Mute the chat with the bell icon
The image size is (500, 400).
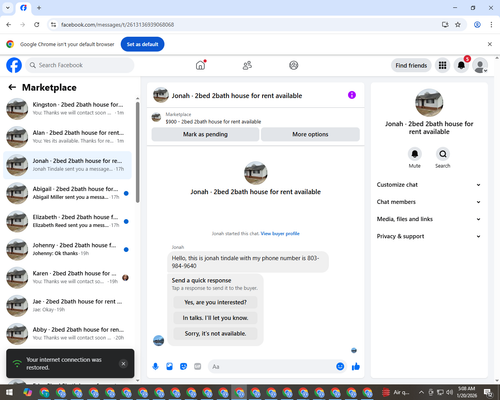[415, 154]
